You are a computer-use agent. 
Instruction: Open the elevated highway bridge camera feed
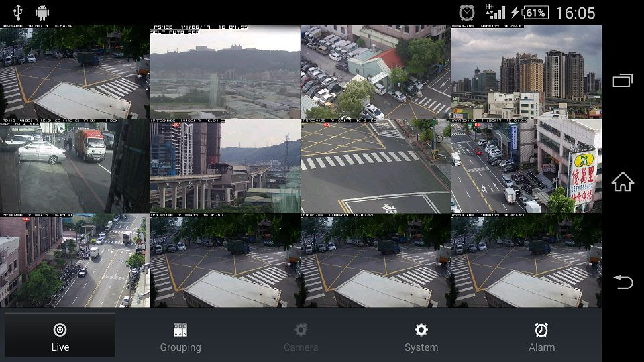(225, 166)
